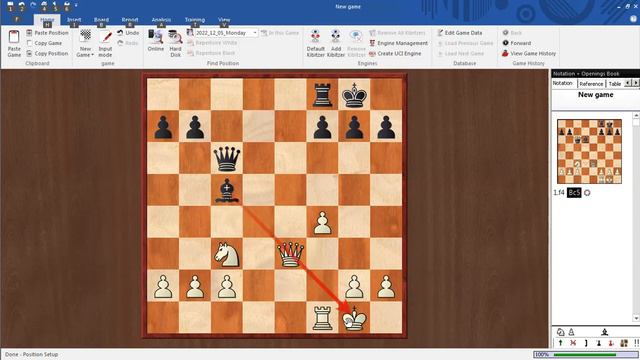Open the View ribbon tab
The height and width of the screenshot is (360, 640).
click(x=224, y=20)
